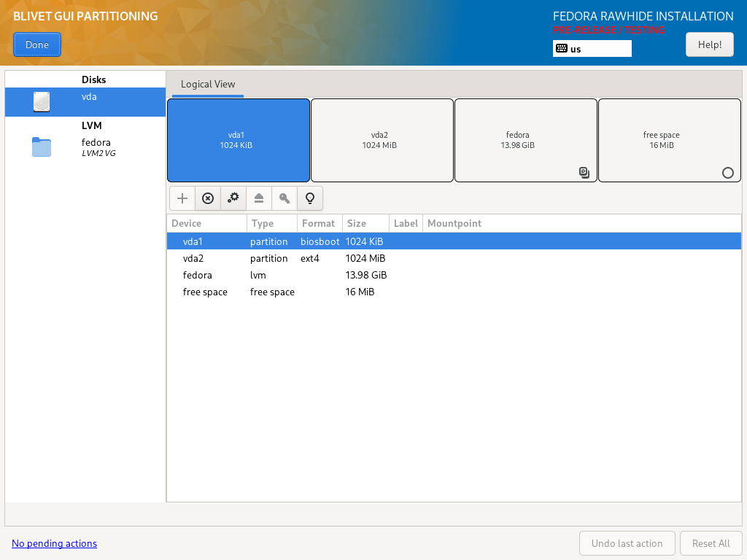The width and height of the screenshot is (747, 560).
Task: Click the BLIVET GUI PARTITIONING title
Action: 86,16
